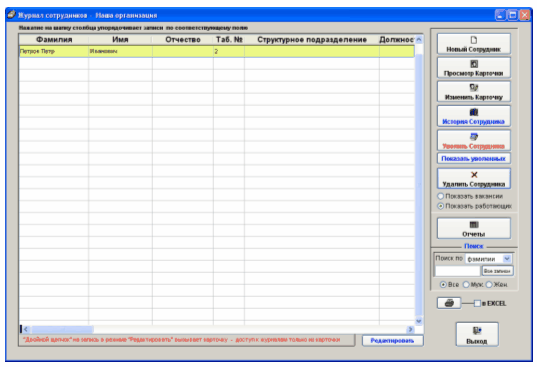Click the Изменить Карточку edit icon

474,88
